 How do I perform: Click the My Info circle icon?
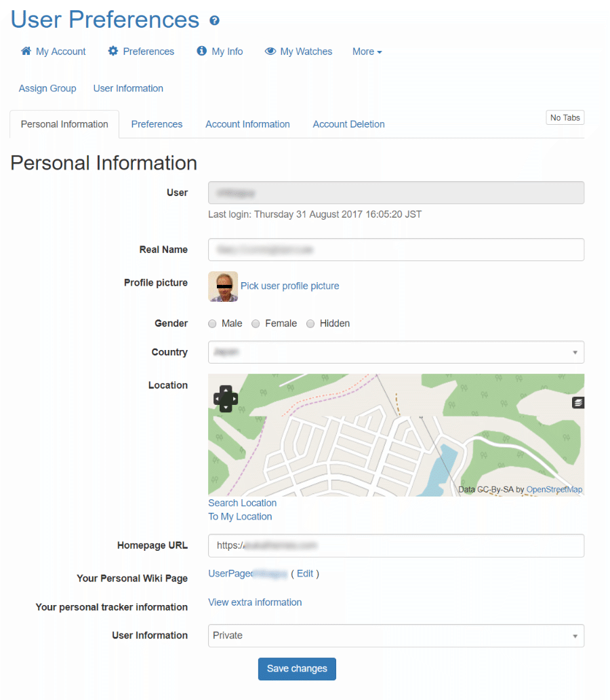(x=202, y=51)
